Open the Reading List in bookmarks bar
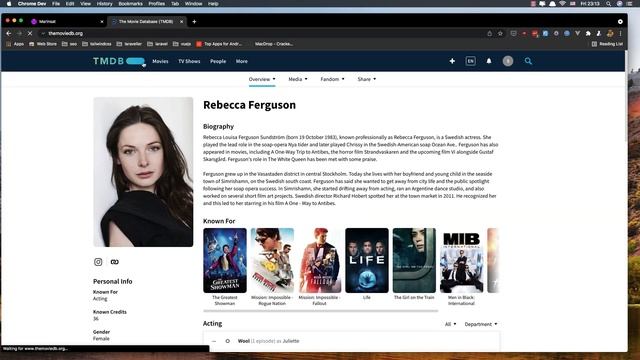Viewport: 640px width, 360px height. tap(607, 44)
